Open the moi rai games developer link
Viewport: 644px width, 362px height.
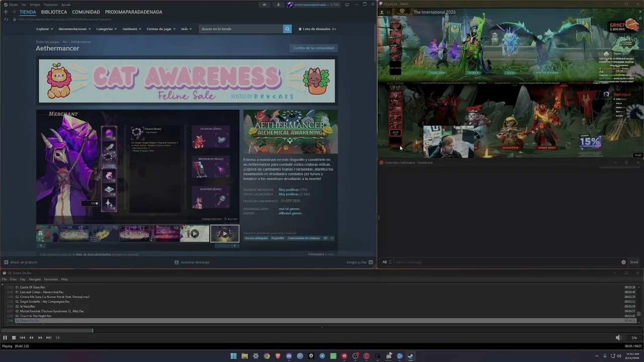pyautogui.click(x=289, y=209)
